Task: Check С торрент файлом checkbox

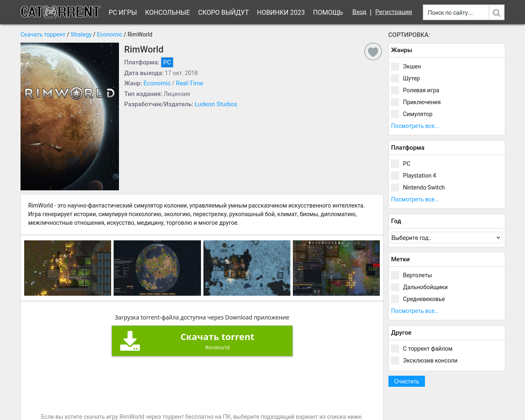Action: (395, 349)
